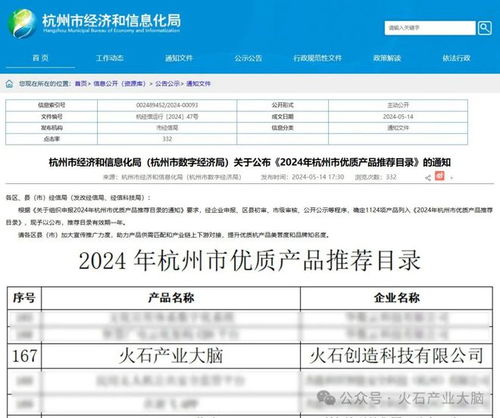The image size is (500, 418).
Task: Expand the small arrow after the share icons
Action: click(x=452, y=178)
